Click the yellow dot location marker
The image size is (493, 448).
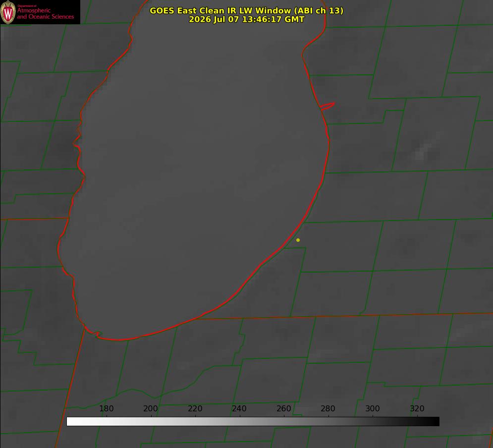[x=298, y=240]
